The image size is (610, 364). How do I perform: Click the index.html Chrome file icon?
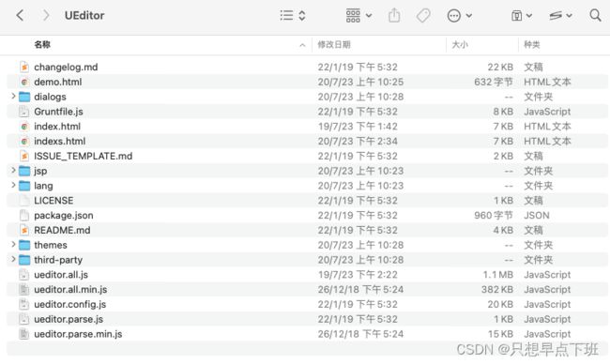point(24,127)
